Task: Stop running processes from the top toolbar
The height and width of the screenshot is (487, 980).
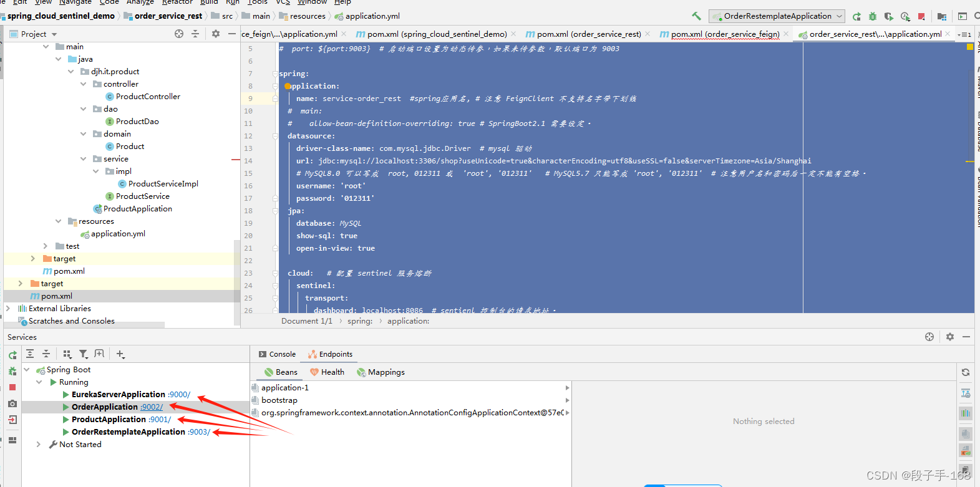Action: pyautogui.click(x=921, y=16)
